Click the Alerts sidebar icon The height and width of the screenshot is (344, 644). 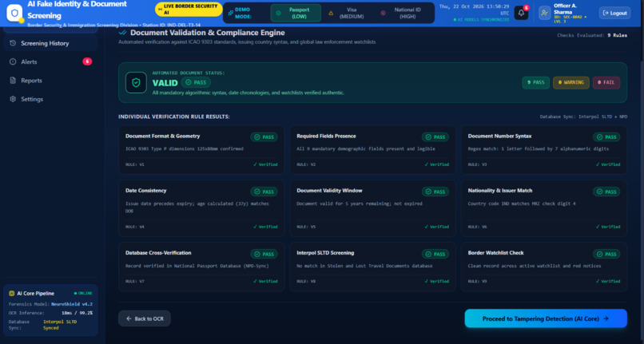13,61
